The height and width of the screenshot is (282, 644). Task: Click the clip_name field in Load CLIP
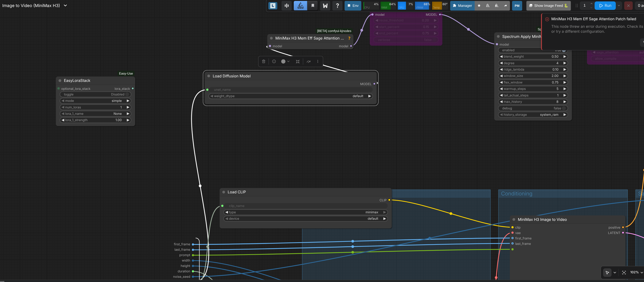tap(306, 206)
